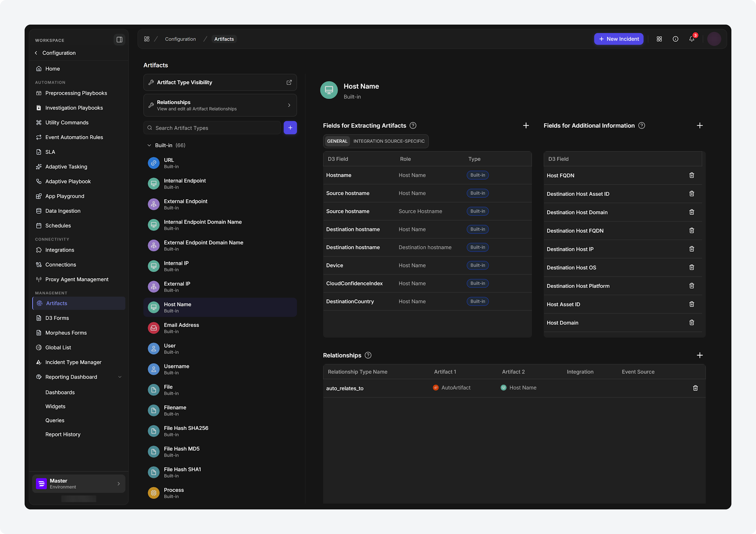Collapse the workspace sidebar panel icon

click(119, 39)
